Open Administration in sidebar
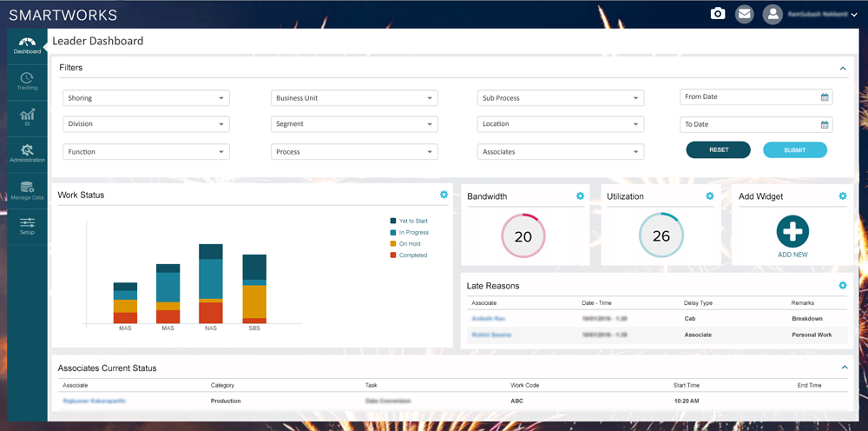Screen dimensions: 868x431 [x=27, y=154]
